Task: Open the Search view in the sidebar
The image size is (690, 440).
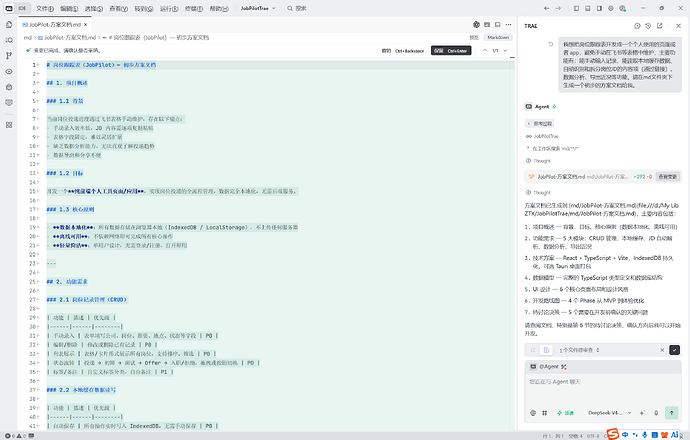Action: click(9, 40)
